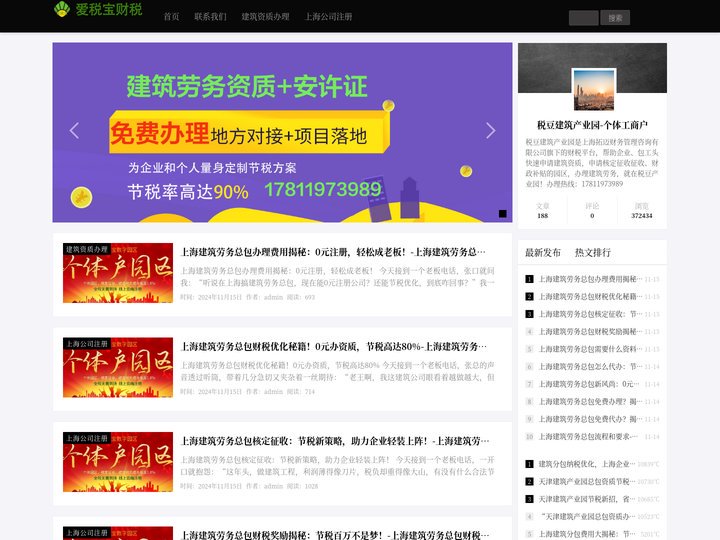Open hot item 天津建筑产业园节税新招
Screen dimensions: 720x540
(x=587, y=499)
